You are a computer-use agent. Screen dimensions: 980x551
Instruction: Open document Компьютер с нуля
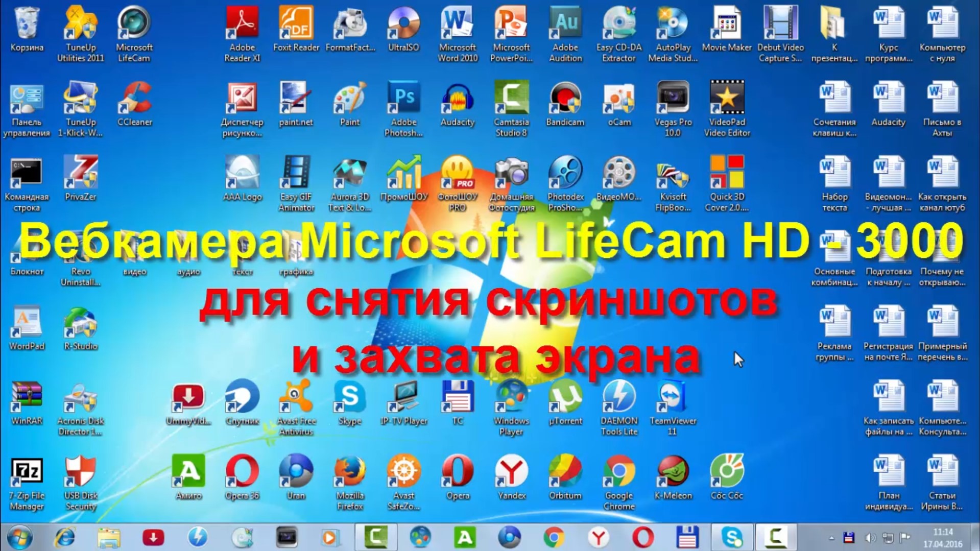tap(942, 33)
